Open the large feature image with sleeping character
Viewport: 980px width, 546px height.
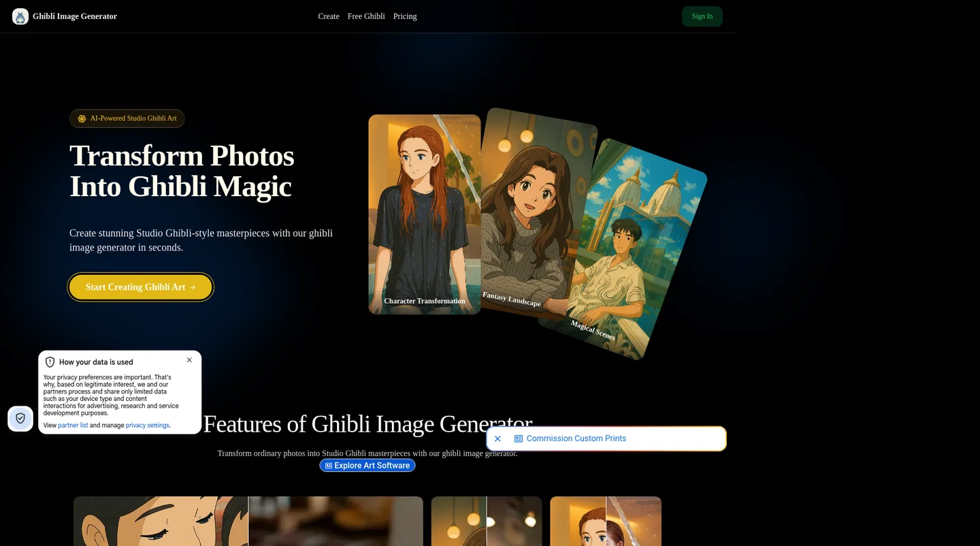click(248, 521)
